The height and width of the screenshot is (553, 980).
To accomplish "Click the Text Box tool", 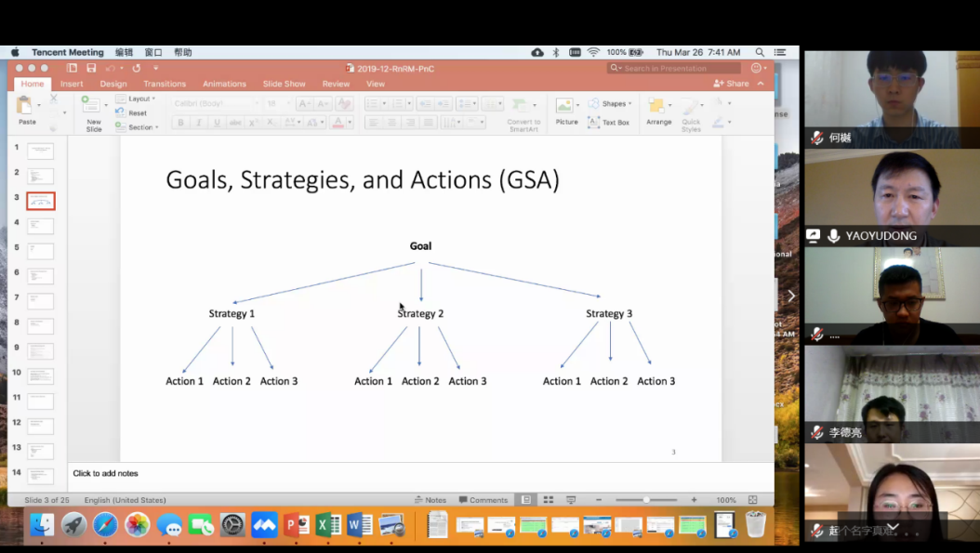I will click(x=609, y=123).
